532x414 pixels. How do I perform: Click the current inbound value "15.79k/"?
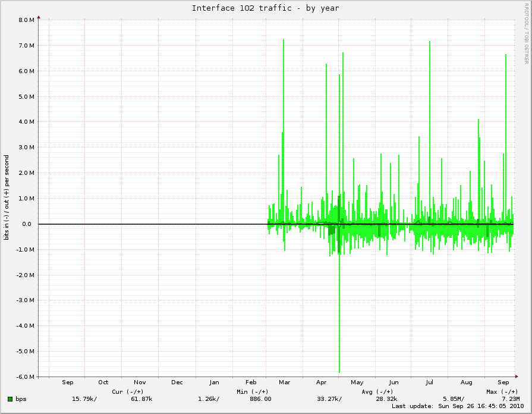84,399
